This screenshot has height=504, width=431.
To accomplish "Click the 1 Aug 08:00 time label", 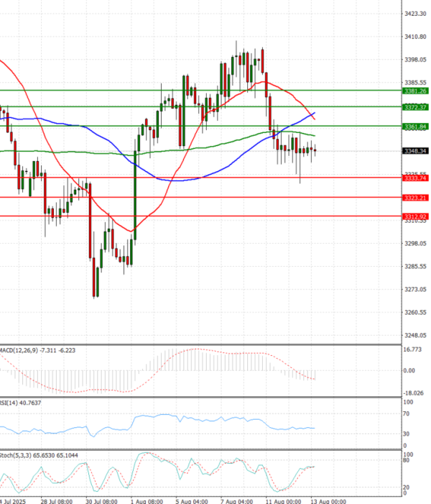I will (x=147, y=501).
